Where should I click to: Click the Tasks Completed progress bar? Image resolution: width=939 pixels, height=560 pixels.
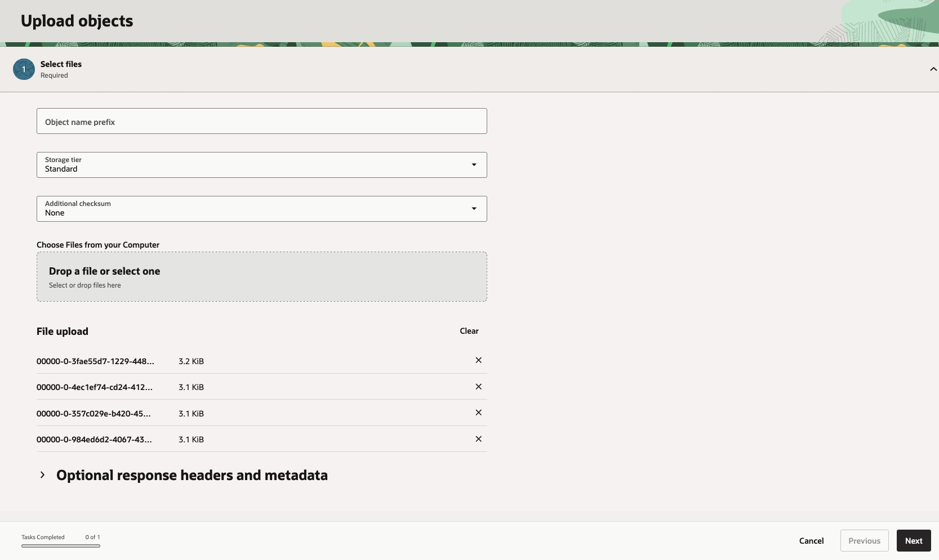(61, 545)
